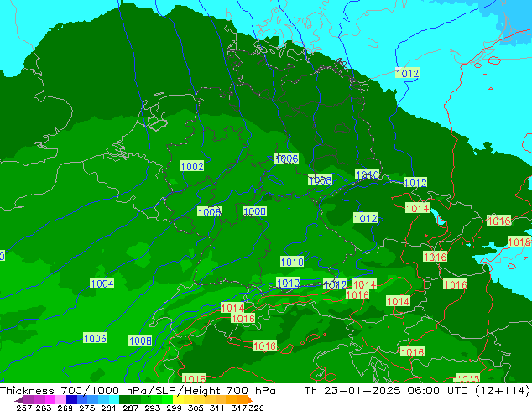Click the pink swatch in the thickness scale
The height and width of the screenshot is (411, 532).
(60, 400)
